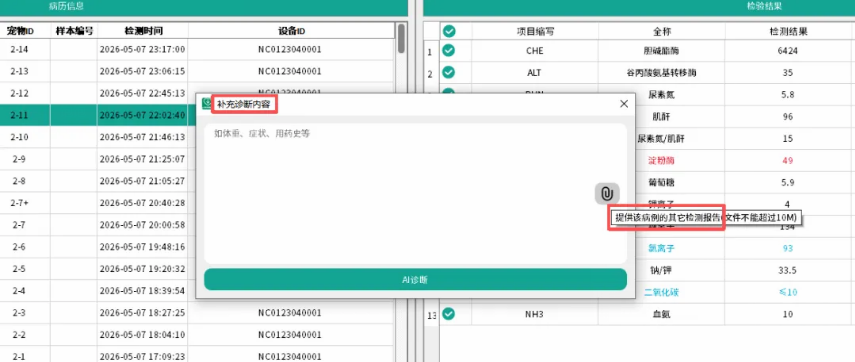Click the 谷丙酸氨基转移酶 cell
Screen dimensions: 855x362
click(661, 73)
